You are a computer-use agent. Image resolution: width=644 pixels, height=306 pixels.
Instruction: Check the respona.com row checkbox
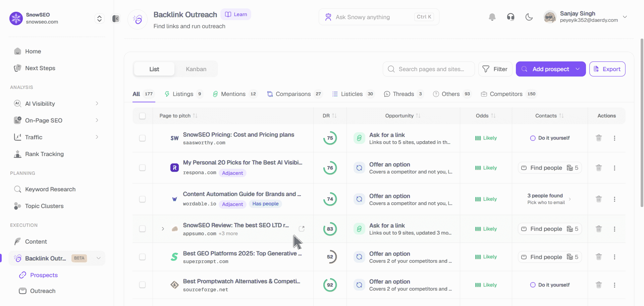[x=142, y=168]
